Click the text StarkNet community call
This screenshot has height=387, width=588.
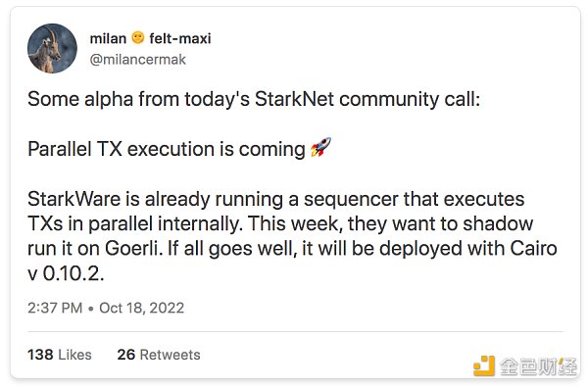point(366,99)
